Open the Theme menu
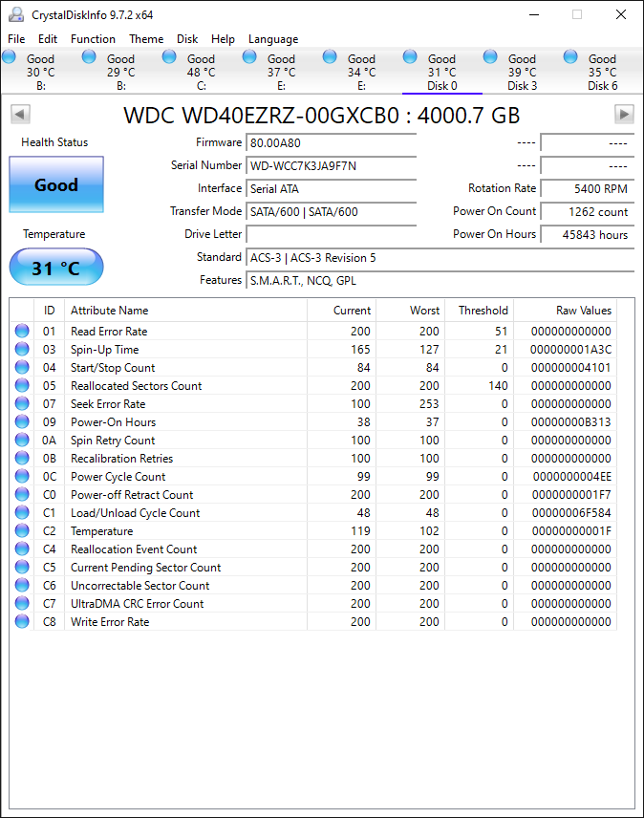The height and width of the screenshot is (818, 644). pos(146,39)
